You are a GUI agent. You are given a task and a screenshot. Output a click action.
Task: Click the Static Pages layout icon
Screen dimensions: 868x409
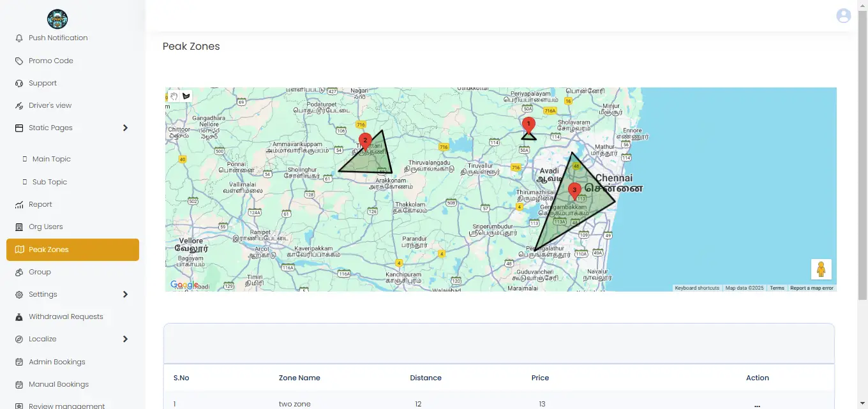(x=19, y=128)
